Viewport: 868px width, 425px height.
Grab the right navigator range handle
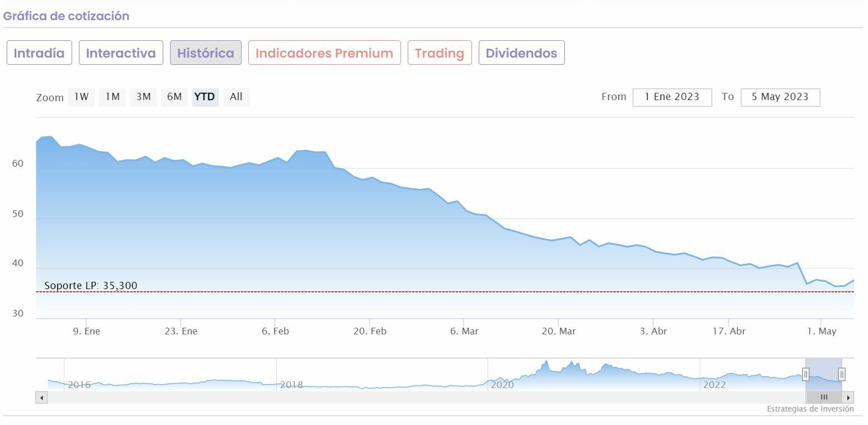842,374
